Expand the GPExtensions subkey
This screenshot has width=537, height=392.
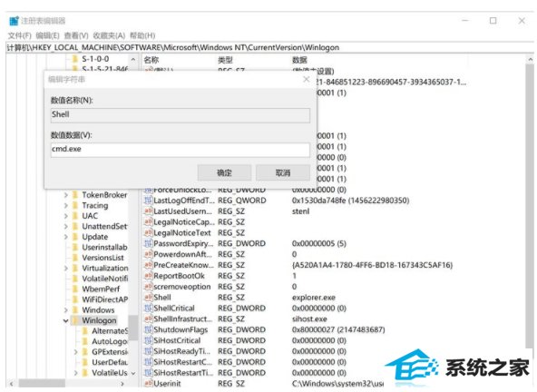pyautogui.click(x=76, y=352)
